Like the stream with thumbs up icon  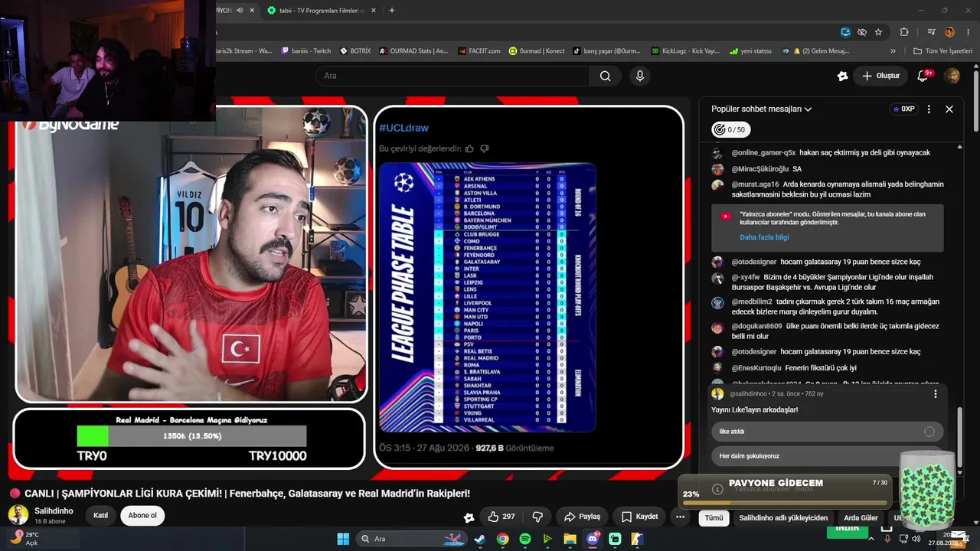(501, 517)
